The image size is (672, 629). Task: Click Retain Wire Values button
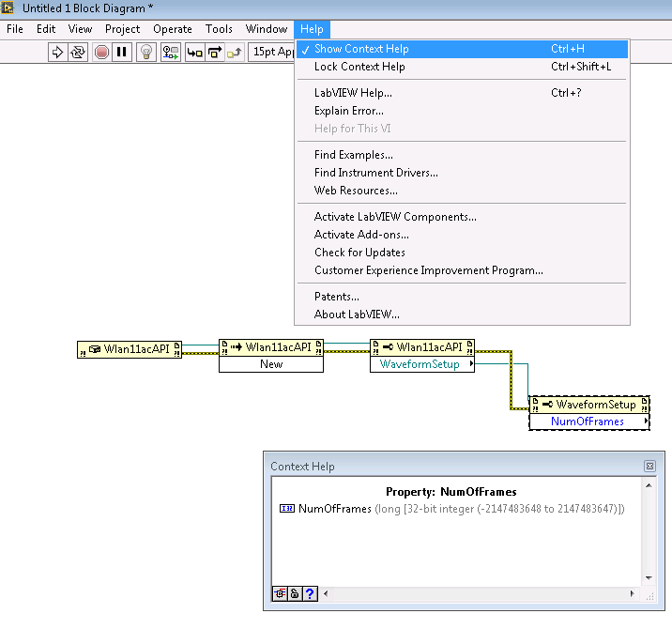(x=171, y=53)
